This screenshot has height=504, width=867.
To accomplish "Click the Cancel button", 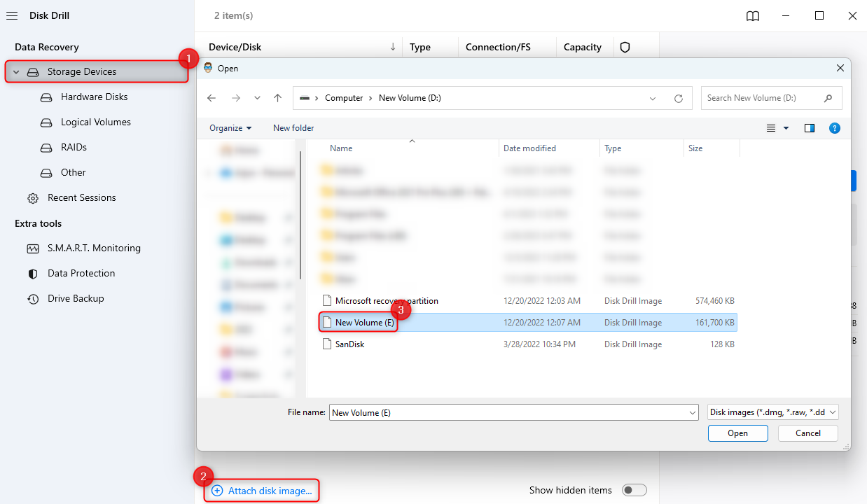I will (x=808, y=433).
